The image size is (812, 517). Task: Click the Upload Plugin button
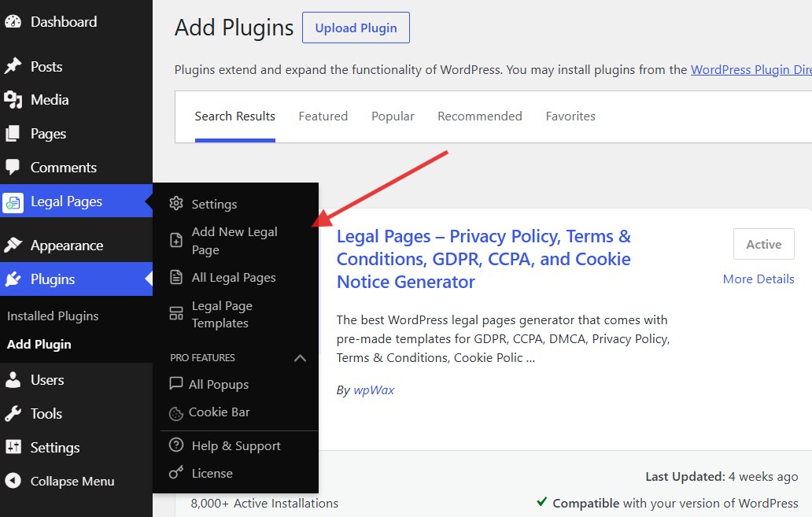tap(356, 28)
